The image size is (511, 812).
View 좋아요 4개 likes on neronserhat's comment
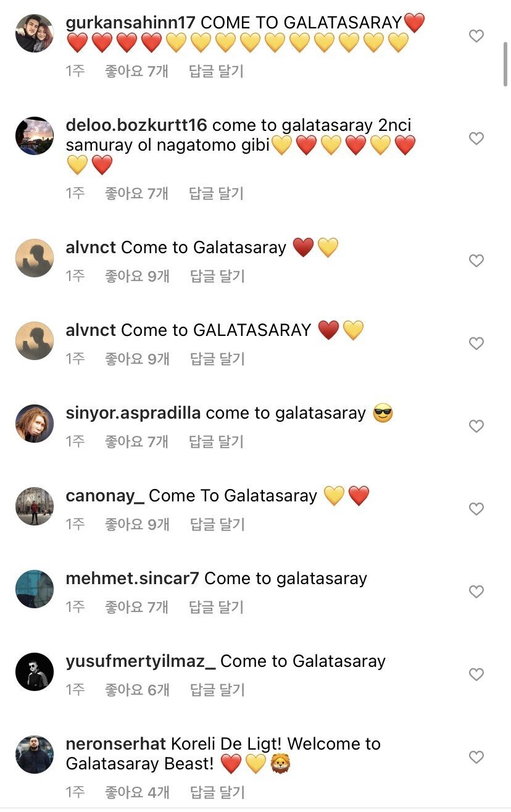tap(137, 792)
